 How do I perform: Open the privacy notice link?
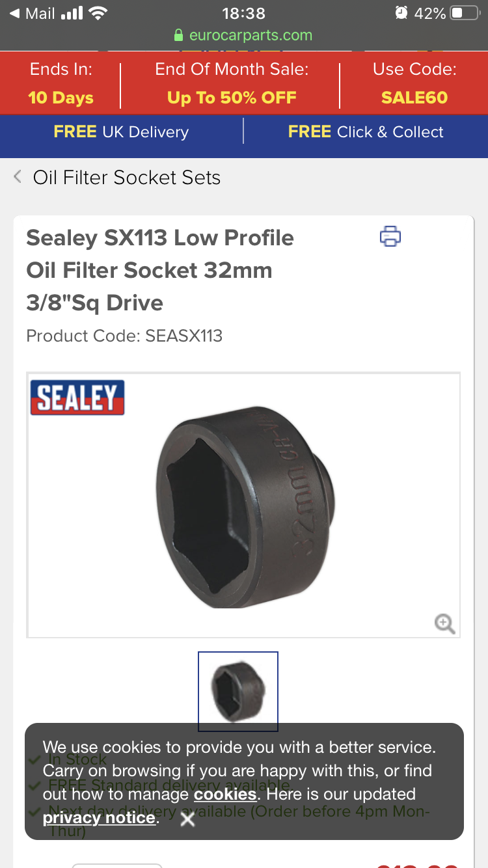tap(100, 818)
